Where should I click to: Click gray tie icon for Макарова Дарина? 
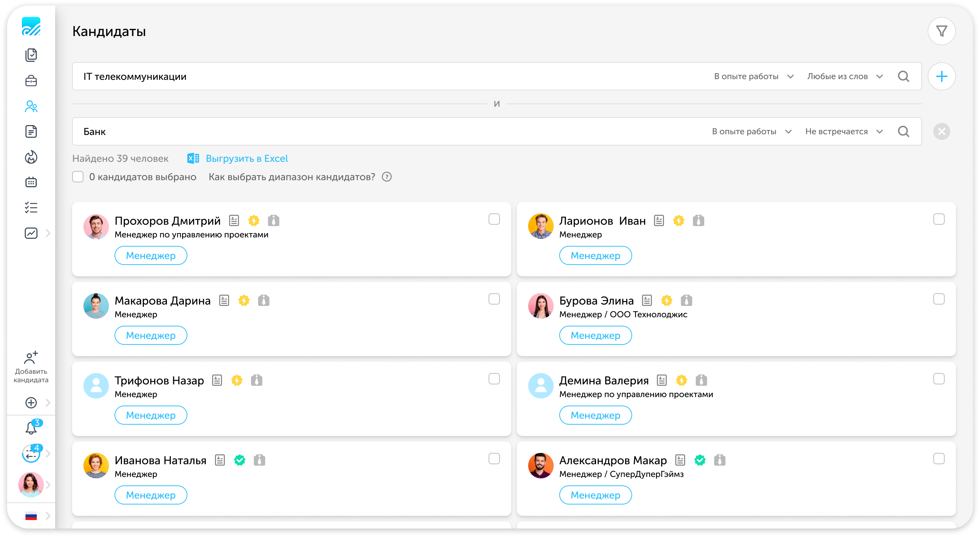[264, 300]
